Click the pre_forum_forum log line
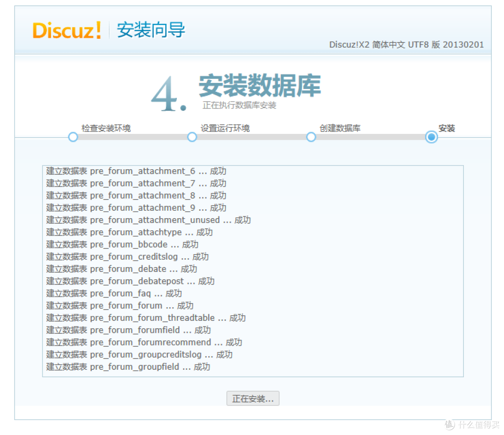Image resolution: width=504 pixels, height=435 pixels. pyautogui.click(x=119, y=305)
